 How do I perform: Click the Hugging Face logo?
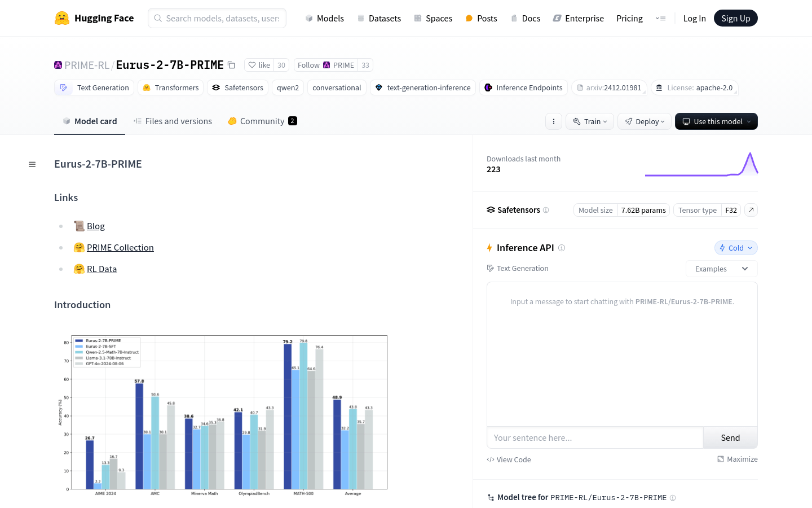(94, 18)
